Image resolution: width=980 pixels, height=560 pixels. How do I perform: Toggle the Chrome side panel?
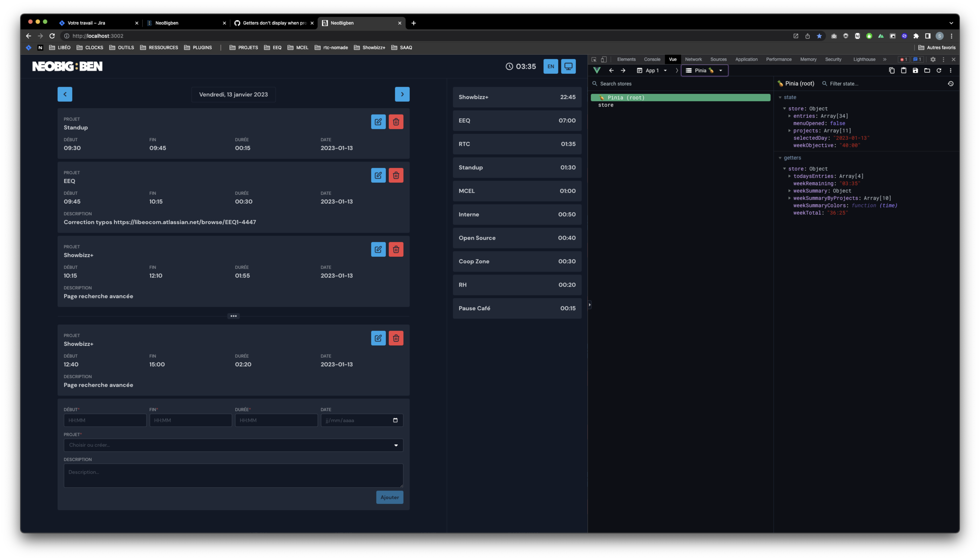pyautogui.click(x=928, y=36)
